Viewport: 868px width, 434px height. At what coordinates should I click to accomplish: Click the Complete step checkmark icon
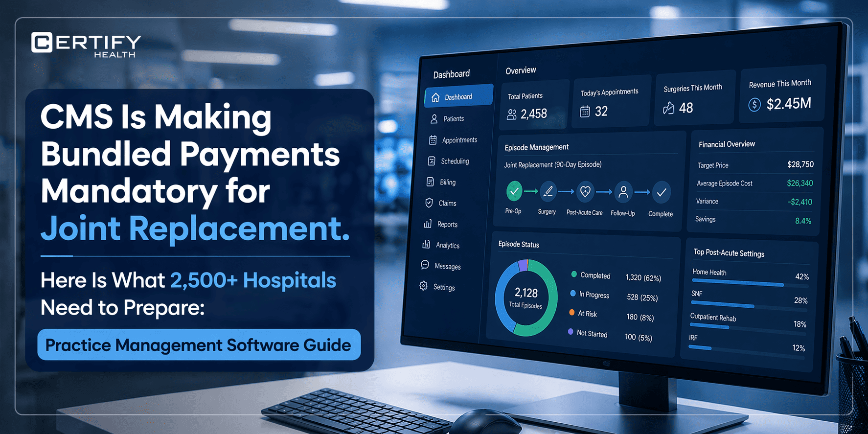click(x=661, y=192)
